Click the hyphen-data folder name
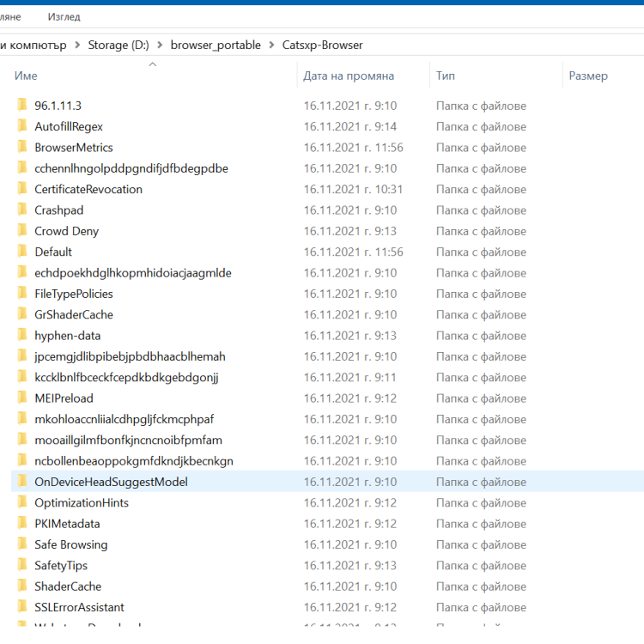Screen dimensions: 644x644 click(x=67, y=336)
